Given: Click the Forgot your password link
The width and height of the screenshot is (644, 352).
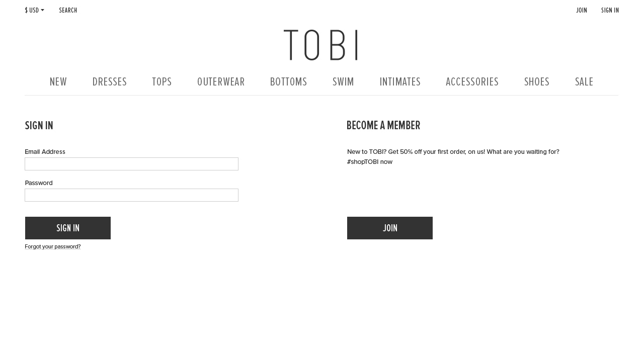Looking at the screenshot, I should pyautogui.click(x=53, y=247).
